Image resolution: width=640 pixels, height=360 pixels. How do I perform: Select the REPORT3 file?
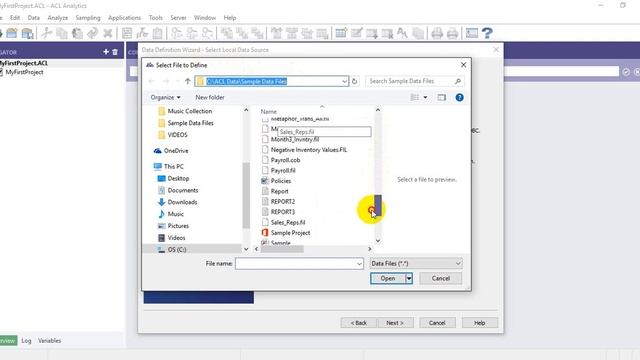click(x=282, y=212)
